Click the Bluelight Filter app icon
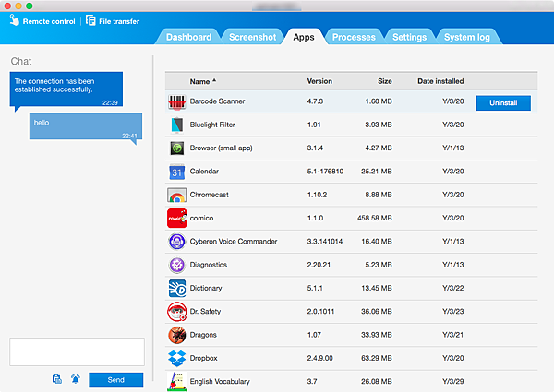The height and width of the screenshot is (392, 554). (x=176, y=125)
